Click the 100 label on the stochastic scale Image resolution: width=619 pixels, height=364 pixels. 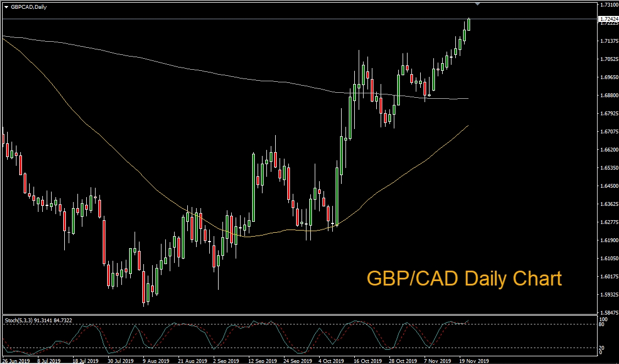point(604,319)
